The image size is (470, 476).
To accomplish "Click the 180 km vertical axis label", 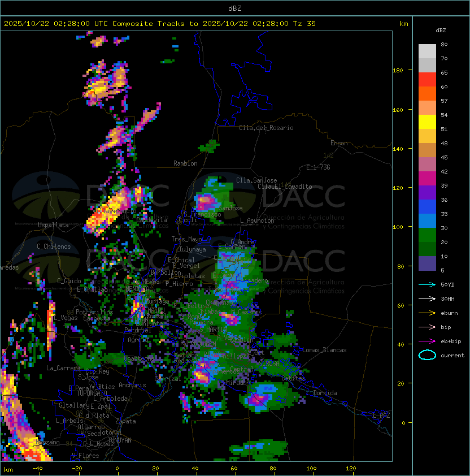I will click(x=398, y=71).
